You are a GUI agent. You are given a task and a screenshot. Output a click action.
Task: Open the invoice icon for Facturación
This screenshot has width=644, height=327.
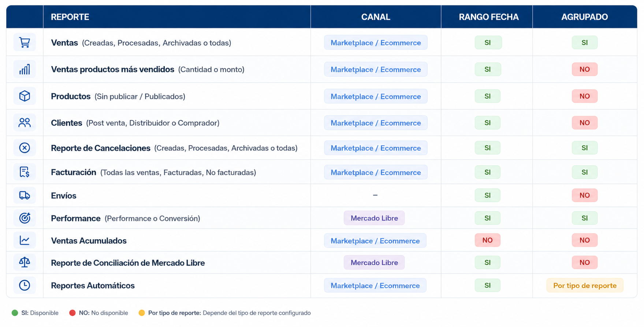(x=25, y=172)
